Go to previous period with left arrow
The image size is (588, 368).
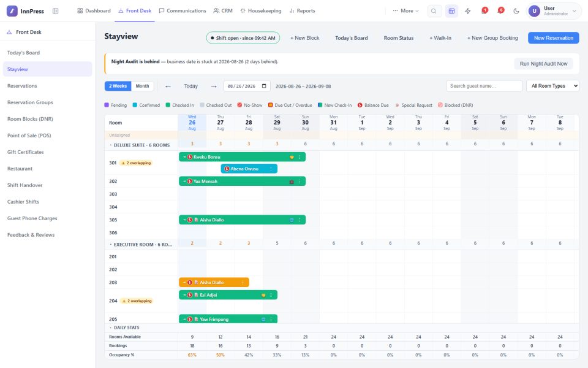(x=168, y=86)
